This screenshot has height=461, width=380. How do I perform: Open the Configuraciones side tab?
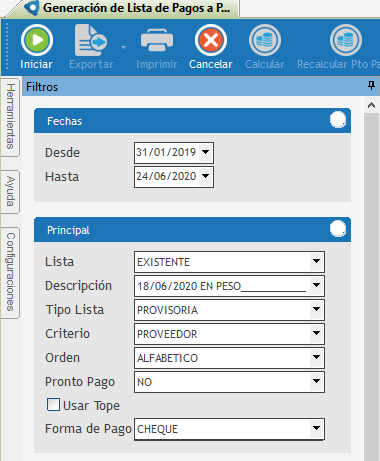pyautogui.click(x=10, y=272)
